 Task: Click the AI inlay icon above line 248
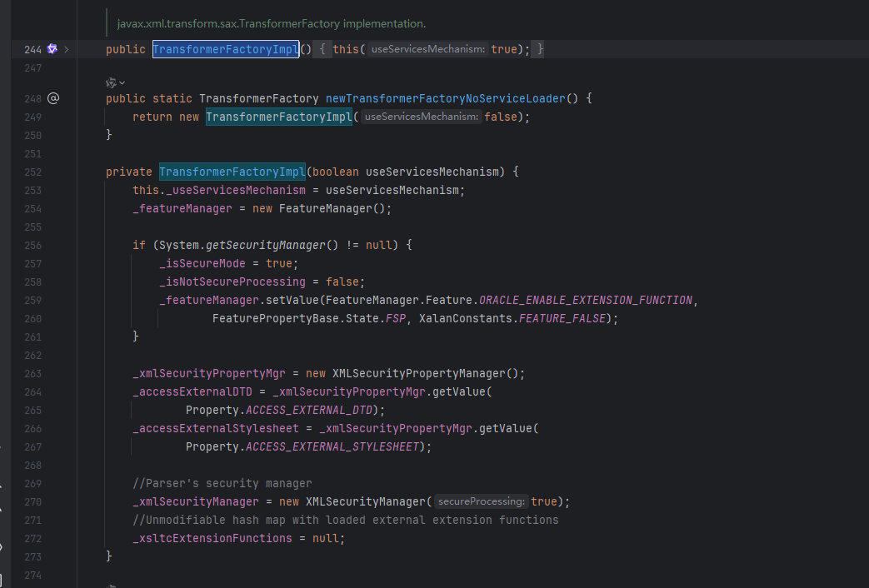coord(111,82)
